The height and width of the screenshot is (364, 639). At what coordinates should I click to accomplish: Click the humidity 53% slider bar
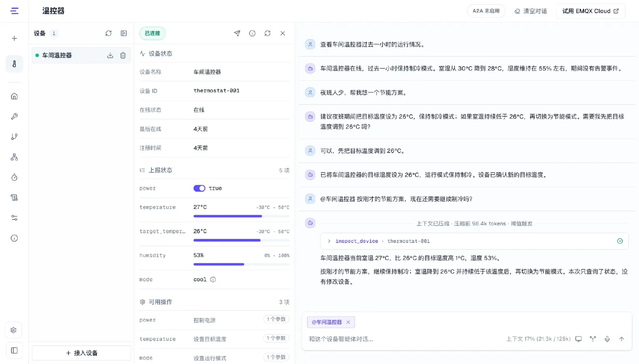click(241, 264)
